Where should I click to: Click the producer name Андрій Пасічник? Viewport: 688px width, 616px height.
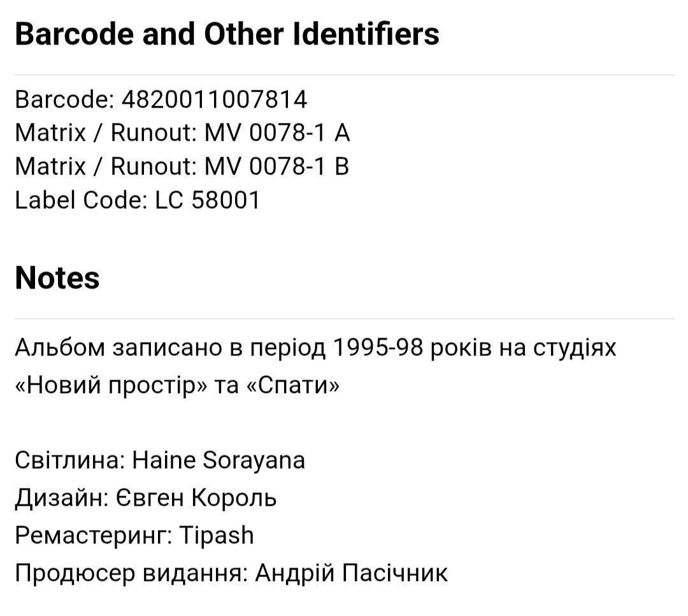(352, 573)
